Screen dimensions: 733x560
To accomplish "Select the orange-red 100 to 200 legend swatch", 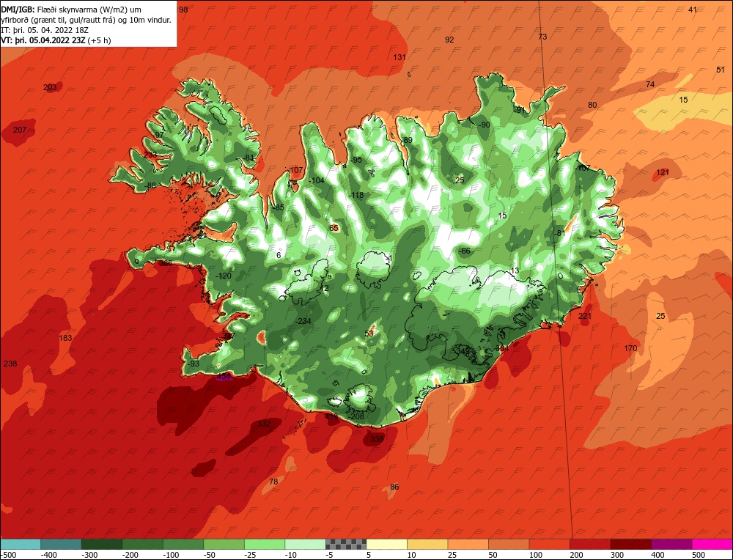I will point(550,544).
